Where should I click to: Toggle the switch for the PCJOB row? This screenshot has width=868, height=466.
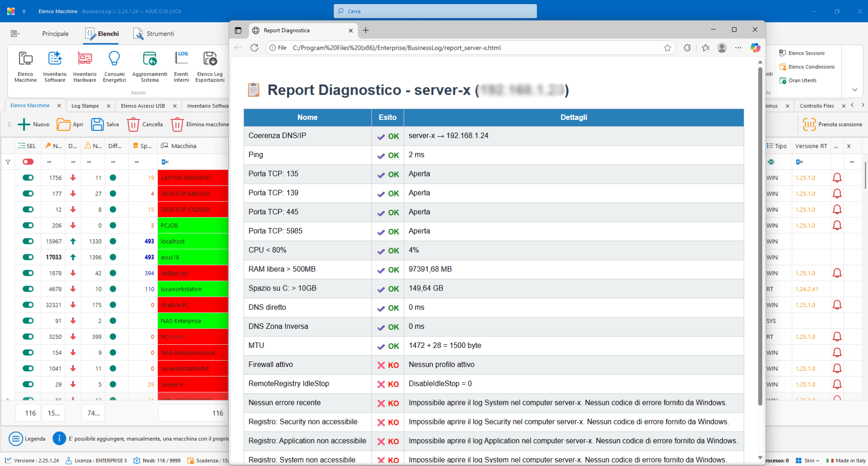pos(28,225)
